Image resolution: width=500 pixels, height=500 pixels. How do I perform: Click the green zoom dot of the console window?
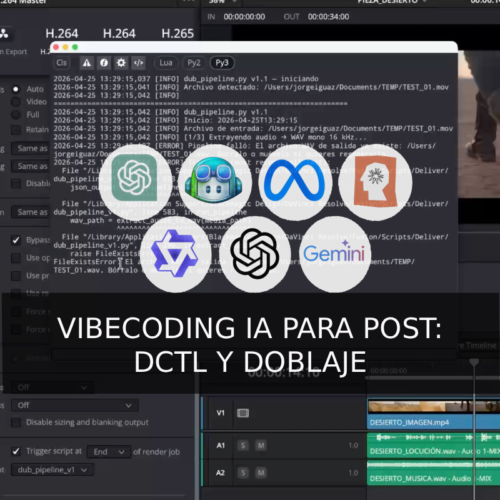pyautogui.click(x=75, y=47)
